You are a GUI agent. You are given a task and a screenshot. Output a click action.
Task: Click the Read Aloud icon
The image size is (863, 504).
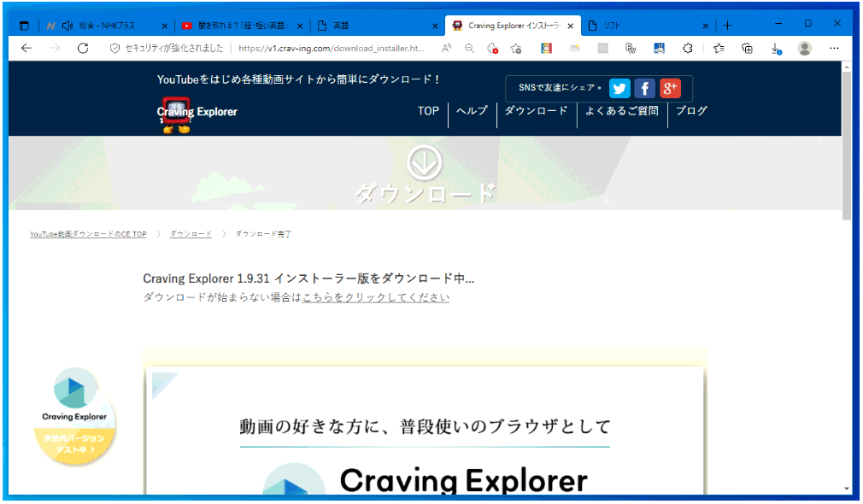(446, 49)
